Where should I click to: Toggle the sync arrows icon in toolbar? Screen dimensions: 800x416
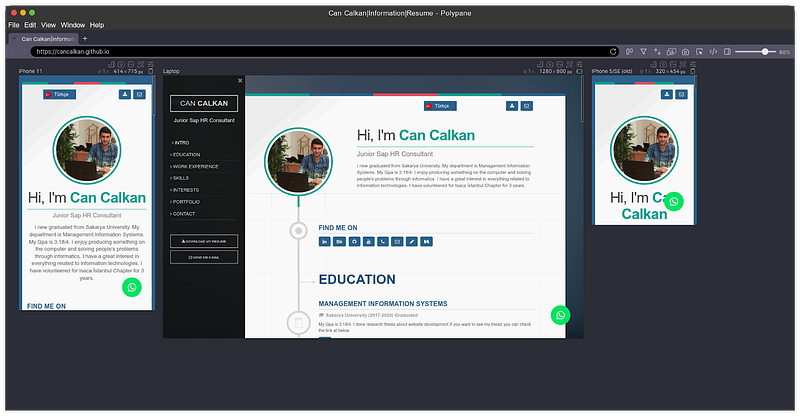(657, 52)
